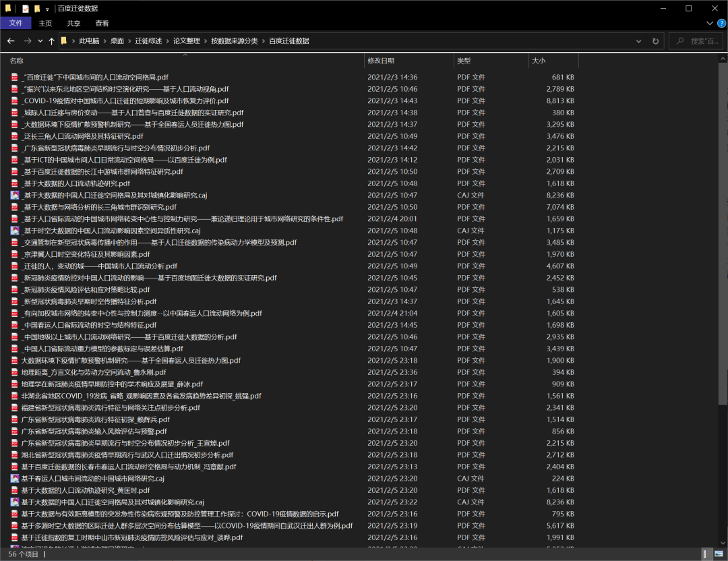Click the search box for 百度迁徙数据
This screenshot has height=561, width=728.
[696, 41]
